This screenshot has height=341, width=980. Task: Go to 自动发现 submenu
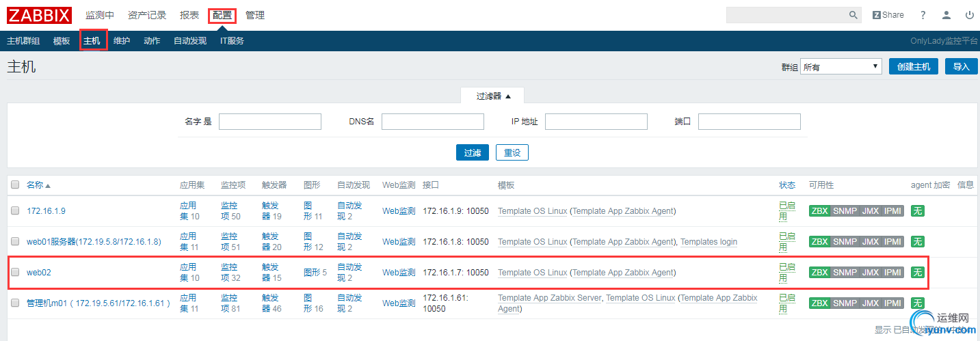[190, 41]
